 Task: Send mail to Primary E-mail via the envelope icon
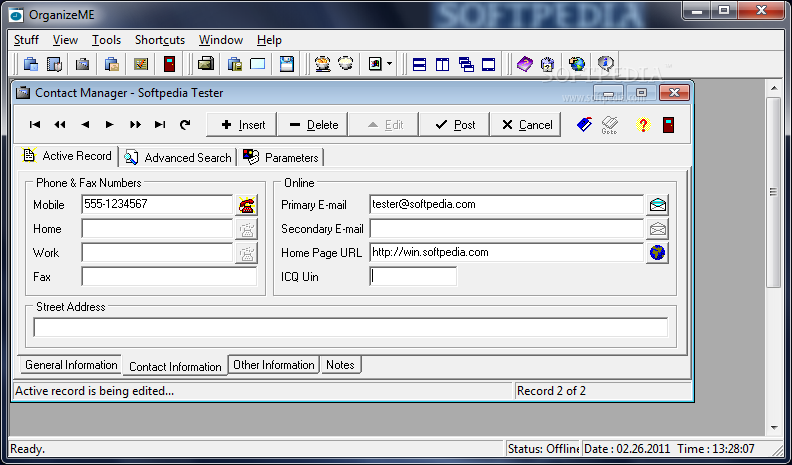click(x=658, y=205)
